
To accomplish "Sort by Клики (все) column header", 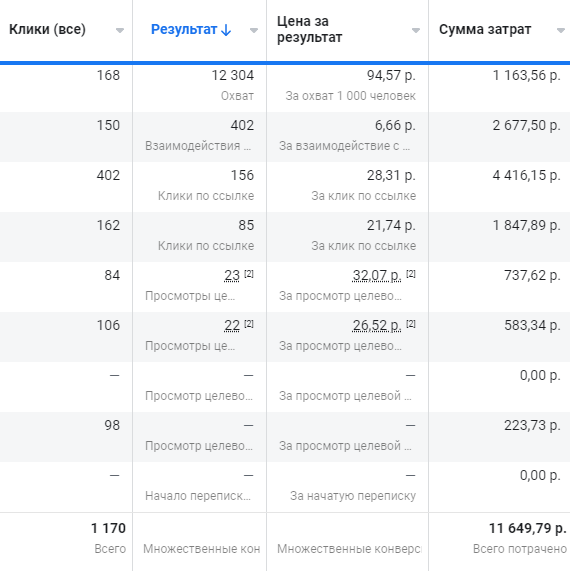I will 47,29.
